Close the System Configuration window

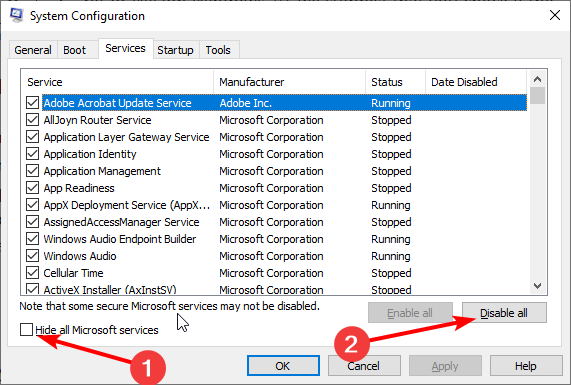tap(555, 15)
